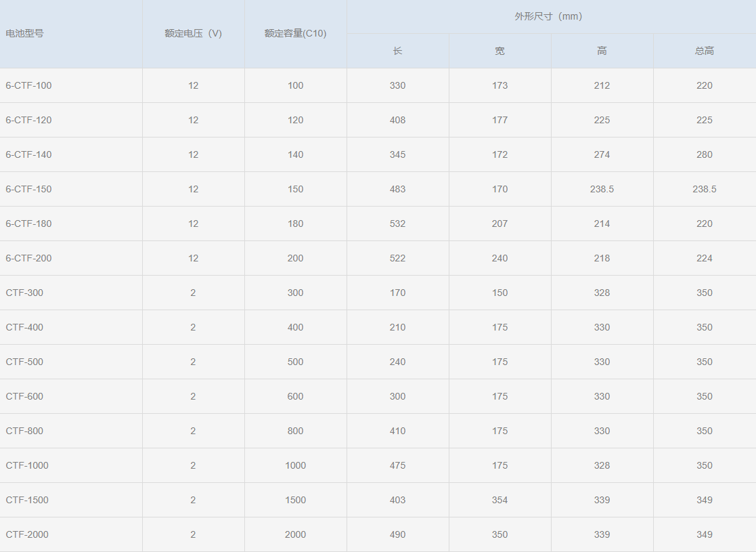Image resolution: width=756 pixels, height=552 pixels.
Task: Click length value 483 in 6-CTF-150 row
Action: pyautogui.click(x=397, y=189)
